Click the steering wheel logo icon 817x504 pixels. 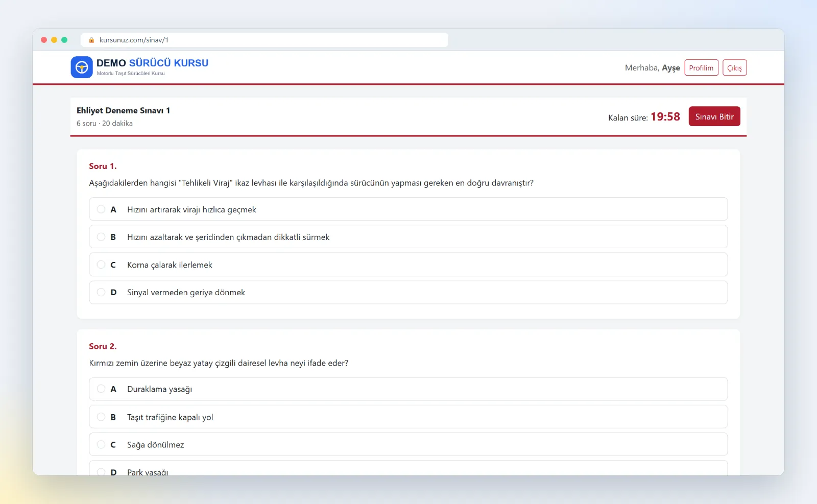(82, 67)
